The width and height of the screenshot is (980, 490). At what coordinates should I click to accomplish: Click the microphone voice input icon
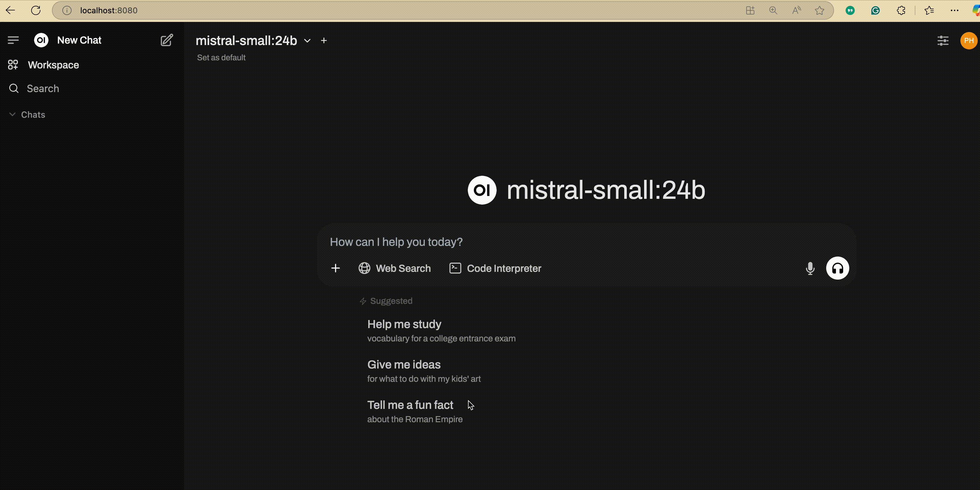[810, 268]
